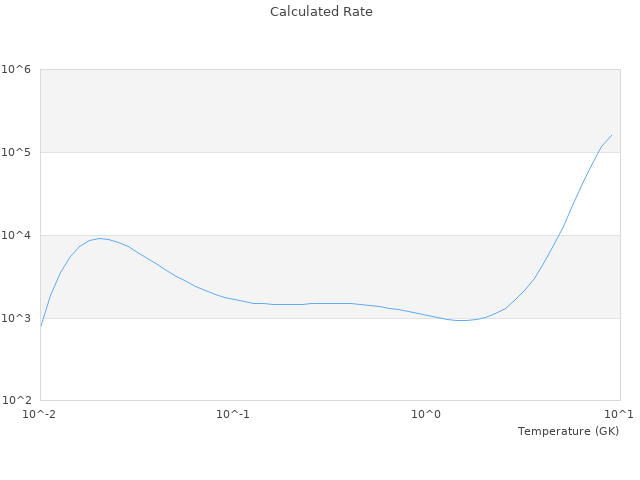Click the "Calculated Rate" chart title
The height and width of the screenshot is (480, 640).
tap(320, 12)
